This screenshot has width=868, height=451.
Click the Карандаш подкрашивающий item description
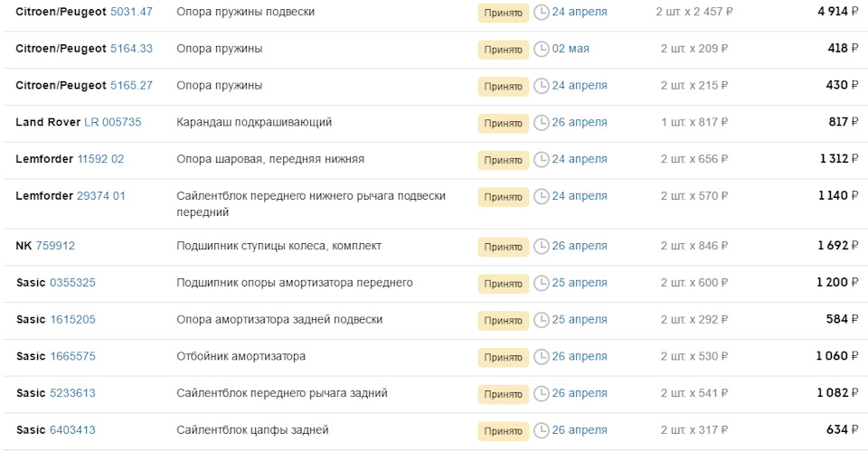point(254,122)
